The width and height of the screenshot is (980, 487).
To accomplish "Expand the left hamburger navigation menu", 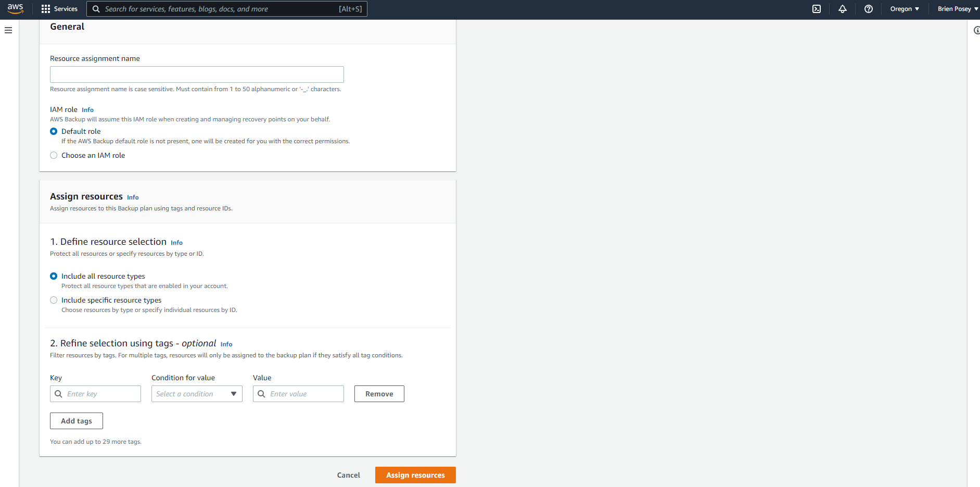I will (x=8, y=30).
